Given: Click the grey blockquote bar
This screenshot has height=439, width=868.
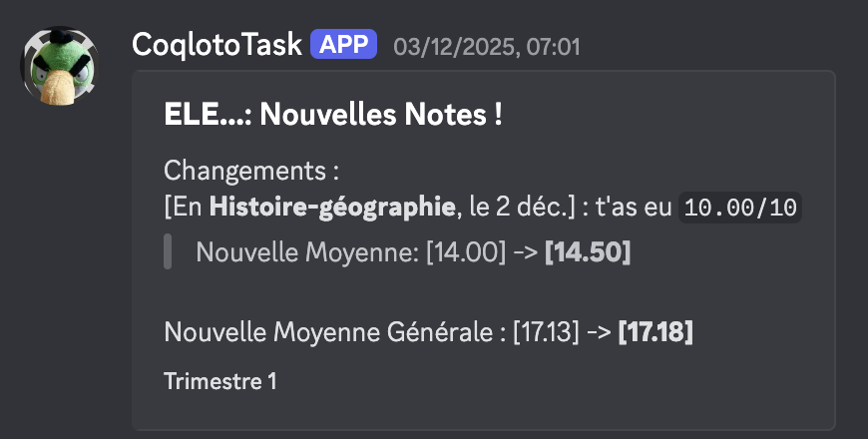Looking at the screenshot, I should click(168, 251).
